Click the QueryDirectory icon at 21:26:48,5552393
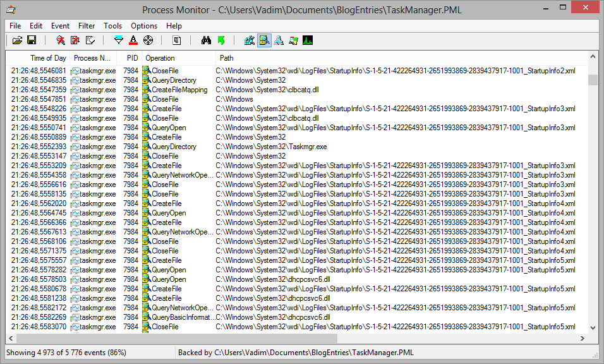This screenshot has height=364, width=604. tap(147, 147)
